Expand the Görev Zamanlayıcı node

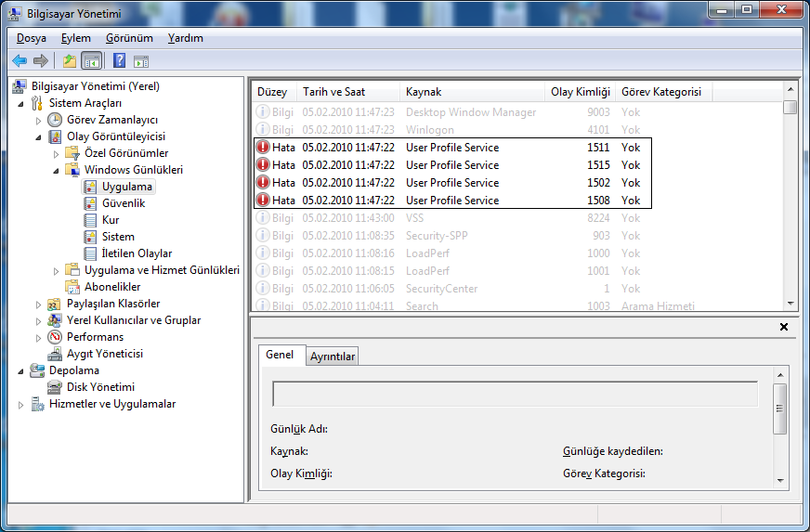click(x=38, y=121)
